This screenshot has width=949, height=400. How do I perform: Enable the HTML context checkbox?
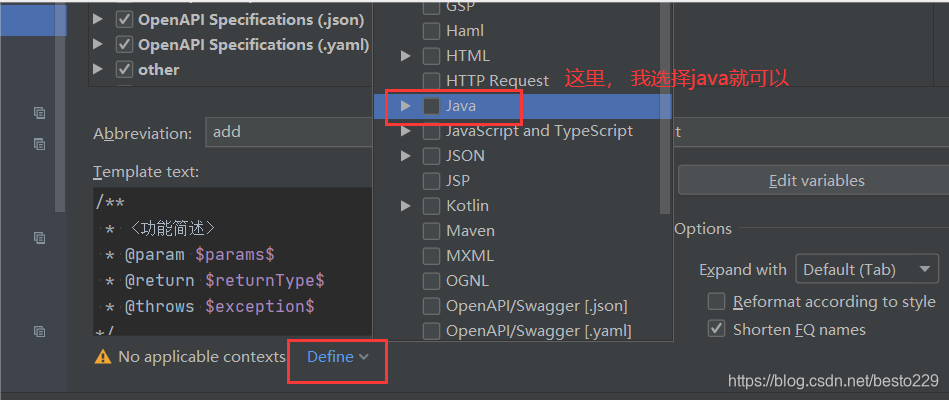pyautogui.click(x=431, y=56)
